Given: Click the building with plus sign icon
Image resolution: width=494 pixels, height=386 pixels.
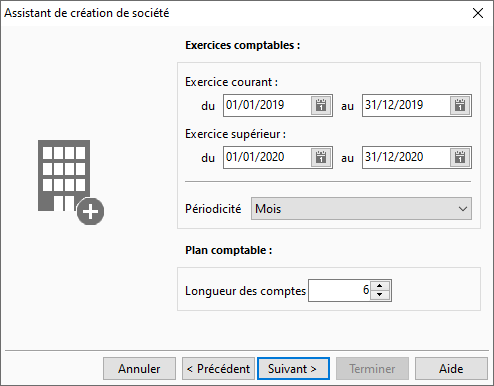Looking at the screenshot, I should point(71,182).
